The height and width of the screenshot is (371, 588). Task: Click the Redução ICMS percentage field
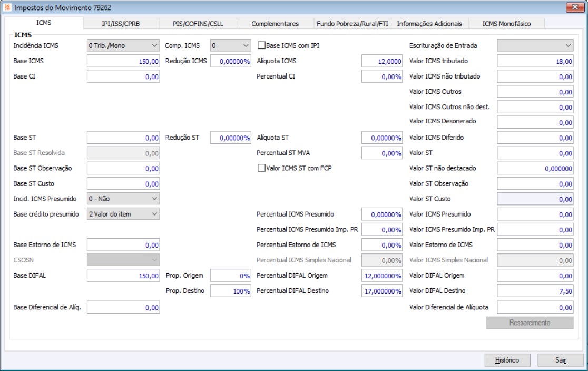(230, 61)
